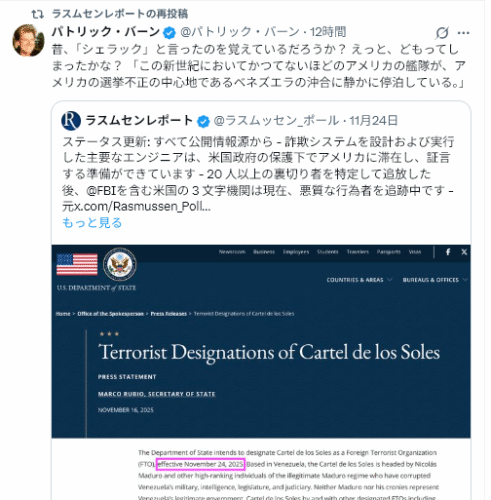Viewport: 491px width, 500px height.
Task: Open the Newsroom menu item
Action: [232, 252]
